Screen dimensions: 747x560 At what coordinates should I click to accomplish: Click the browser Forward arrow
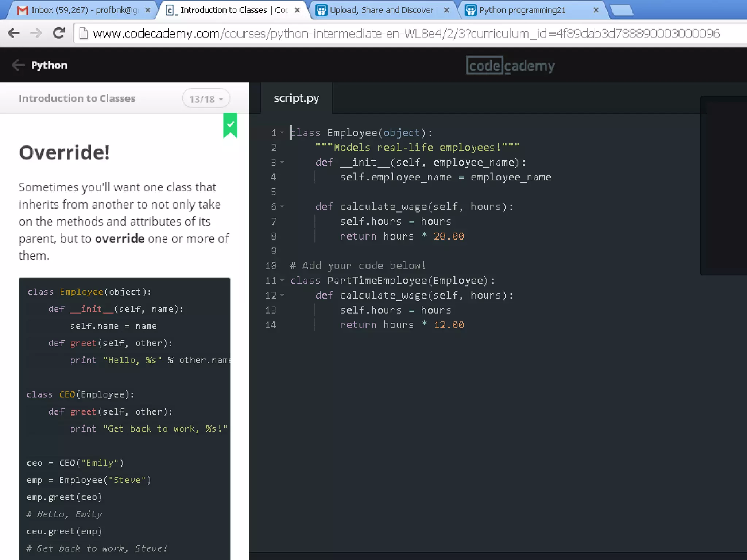coord(36,33)
